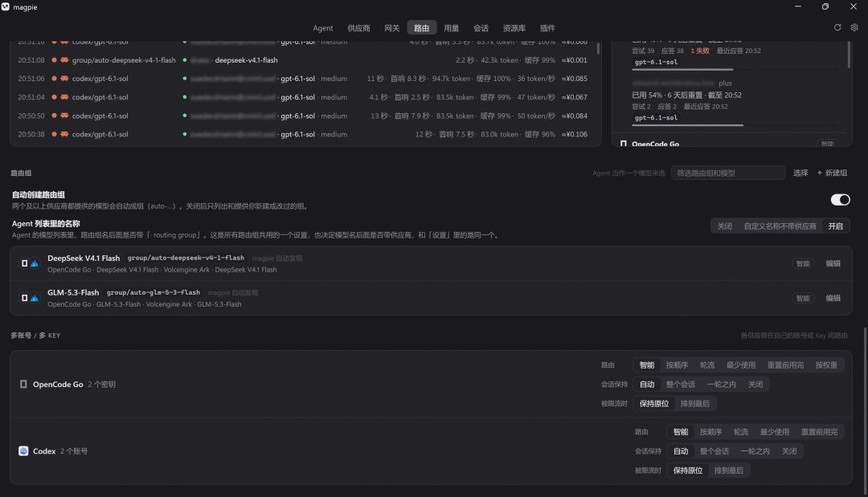This screenshot has height=497, width=868.
Task: Click the ≈¥0.085 cost in the log
Action: click(575, 79)
